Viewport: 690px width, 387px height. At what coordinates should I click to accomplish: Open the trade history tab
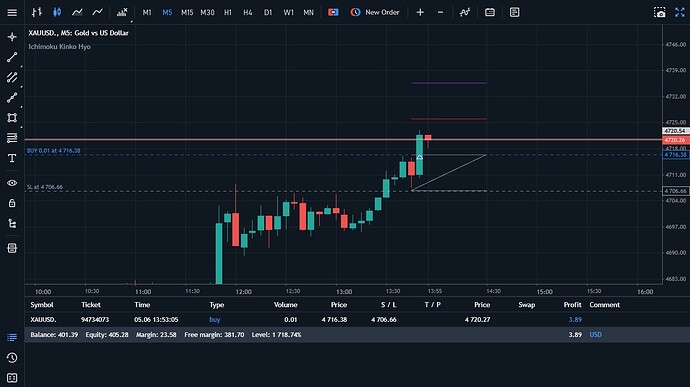point(12,358)
